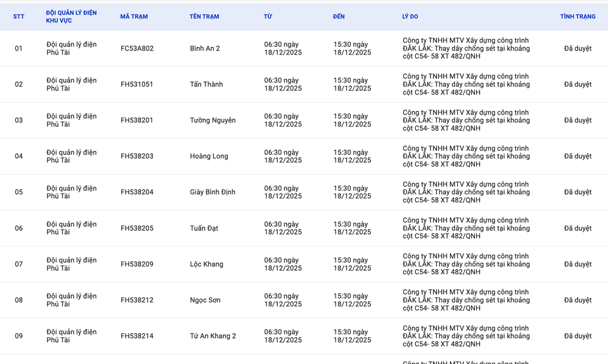The image size is (608, 364).
Task: Click station name Bình An 2
Action: [x=205, y=49]
